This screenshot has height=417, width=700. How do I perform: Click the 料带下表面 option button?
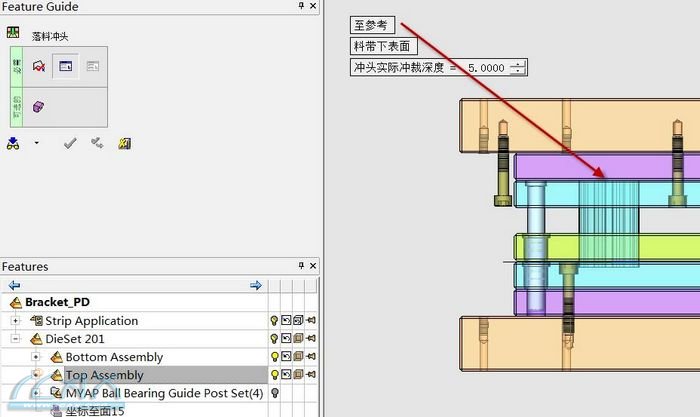point(383,46)
